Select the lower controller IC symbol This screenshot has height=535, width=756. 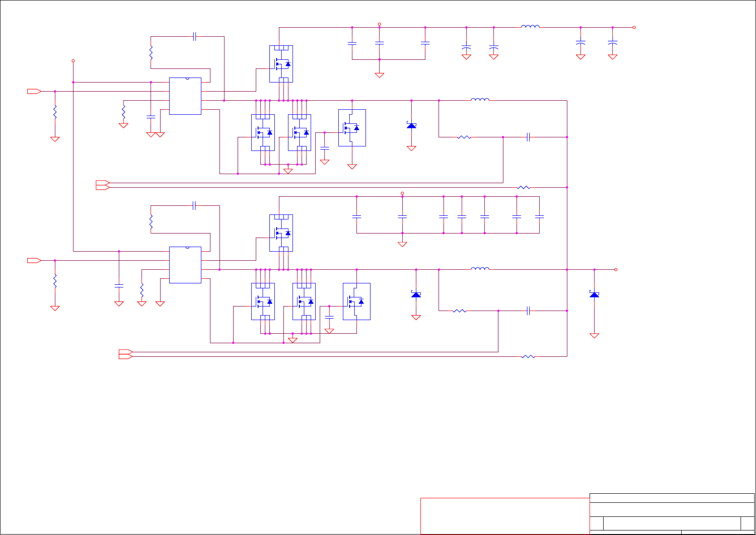coord(185,265)
